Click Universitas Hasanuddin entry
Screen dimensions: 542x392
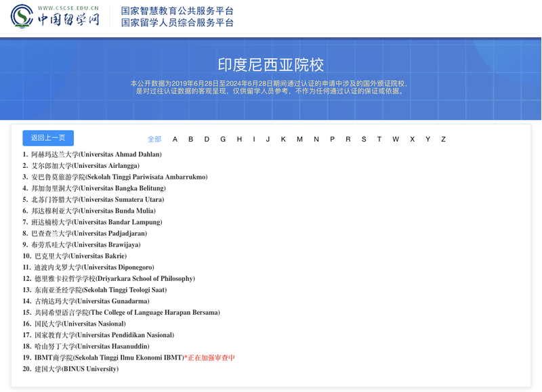92,347
